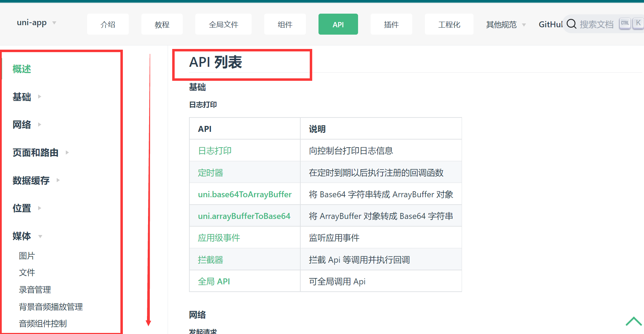Open 背景音频播放管理 in the sidebar

click(51, 307)
